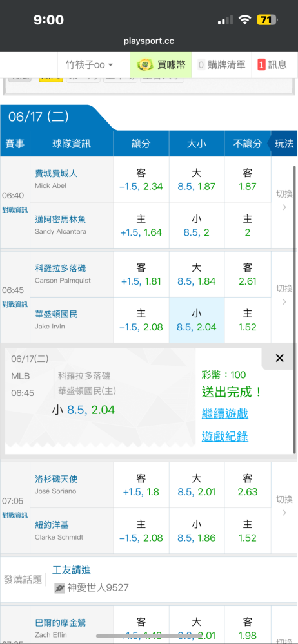Open the 遊戲紀錄 link
298x644 pixels.
pyautogui.click(x=224, y=437)
